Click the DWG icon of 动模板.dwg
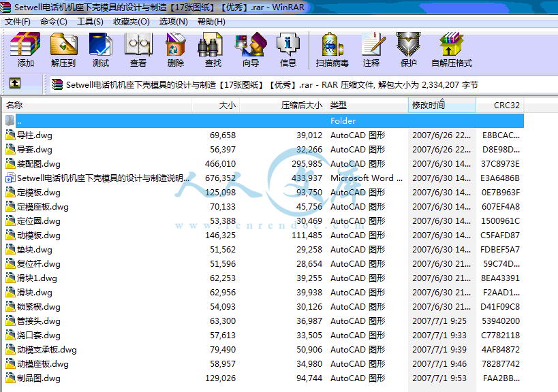Image resolution: width=558 pixels, height=392 pixels. [10, 235]
